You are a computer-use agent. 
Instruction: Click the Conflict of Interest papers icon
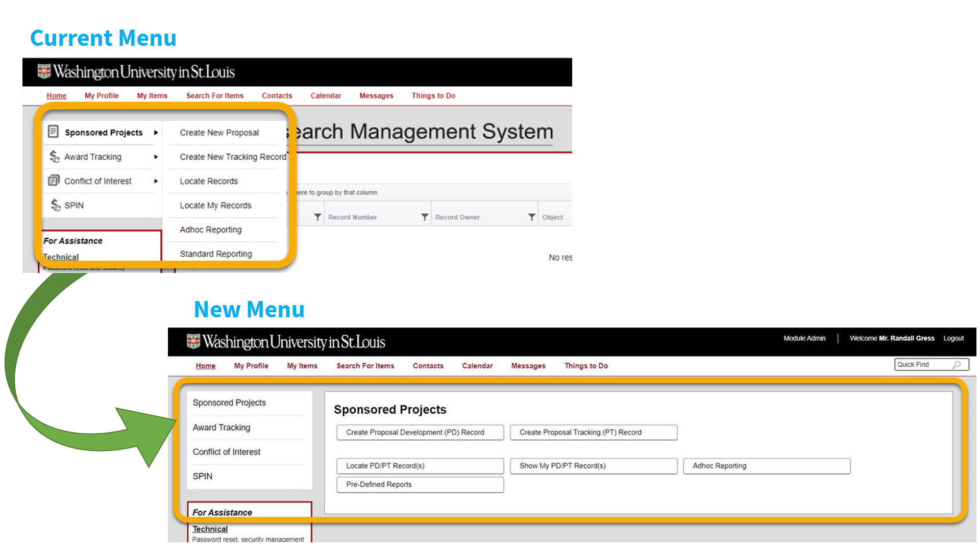click(54, 181)
